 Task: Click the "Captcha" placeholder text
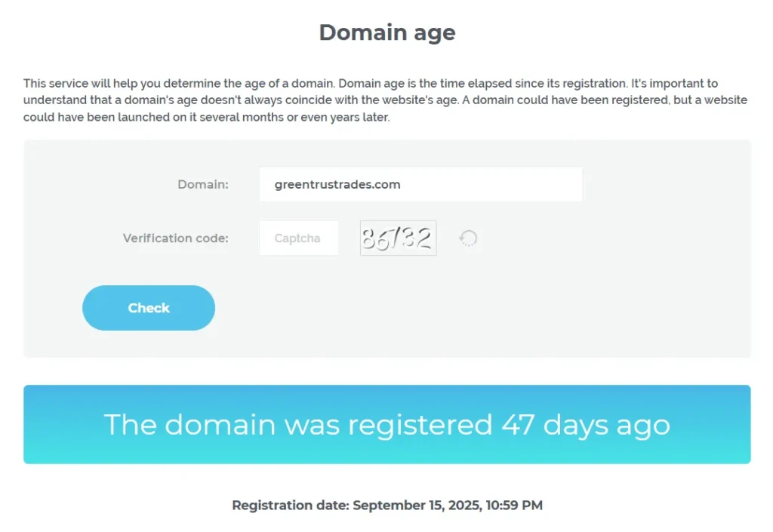point(297,238)
